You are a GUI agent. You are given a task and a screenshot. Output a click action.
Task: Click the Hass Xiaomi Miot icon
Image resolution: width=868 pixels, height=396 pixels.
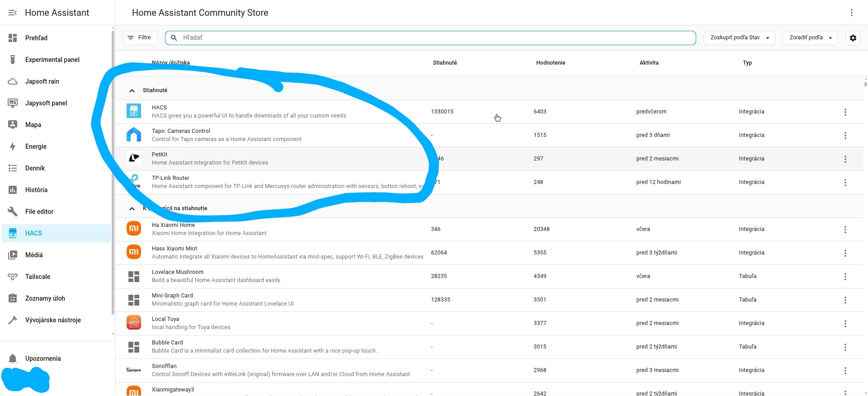point(134,252)
